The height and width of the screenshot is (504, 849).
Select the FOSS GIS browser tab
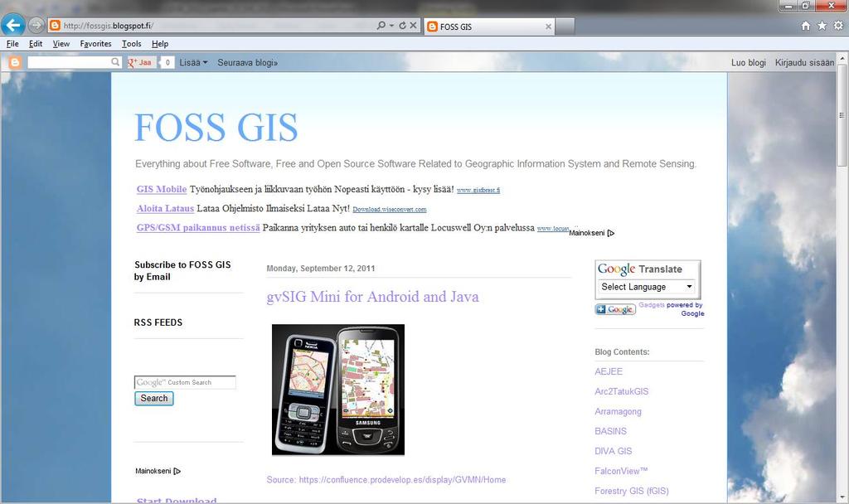tap(489, 27)
